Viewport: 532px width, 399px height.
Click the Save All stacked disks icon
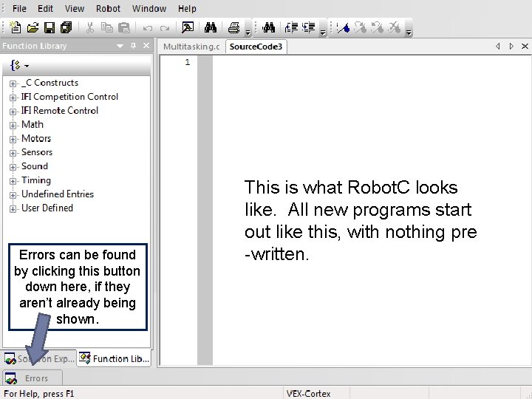pyautogui.click(x=66, y=27)
